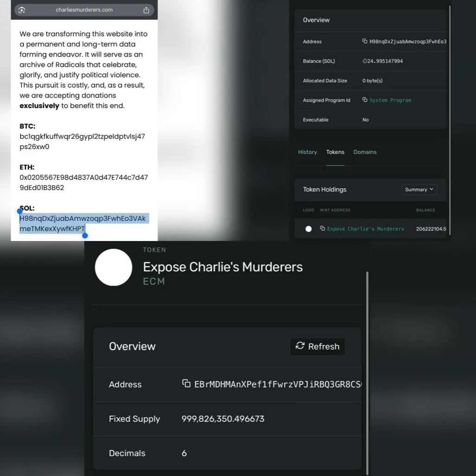Click the Executable value No
This screenshot has width=476, height=476.
point(366,120)
